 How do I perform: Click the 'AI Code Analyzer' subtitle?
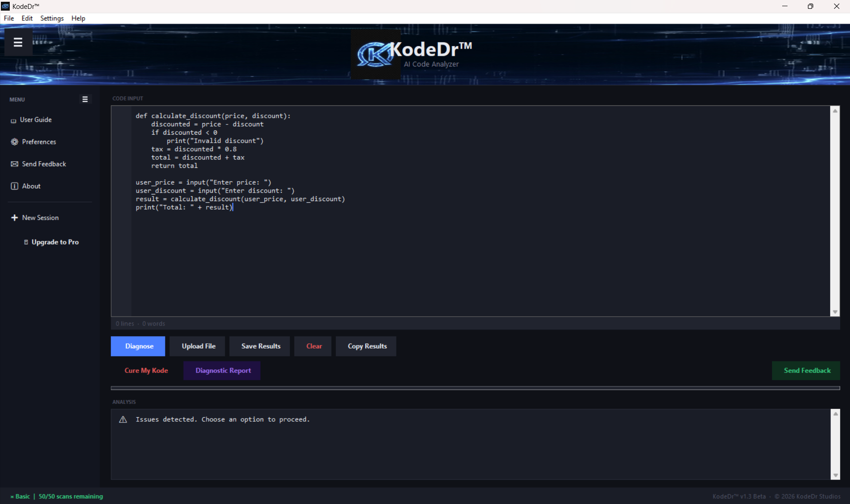click(431, 64)
